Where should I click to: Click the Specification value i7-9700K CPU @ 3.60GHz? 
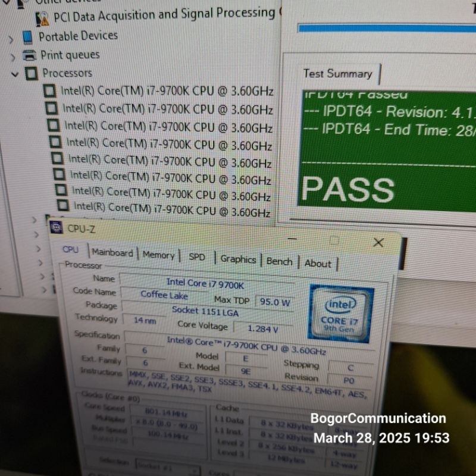pos(246,346)
